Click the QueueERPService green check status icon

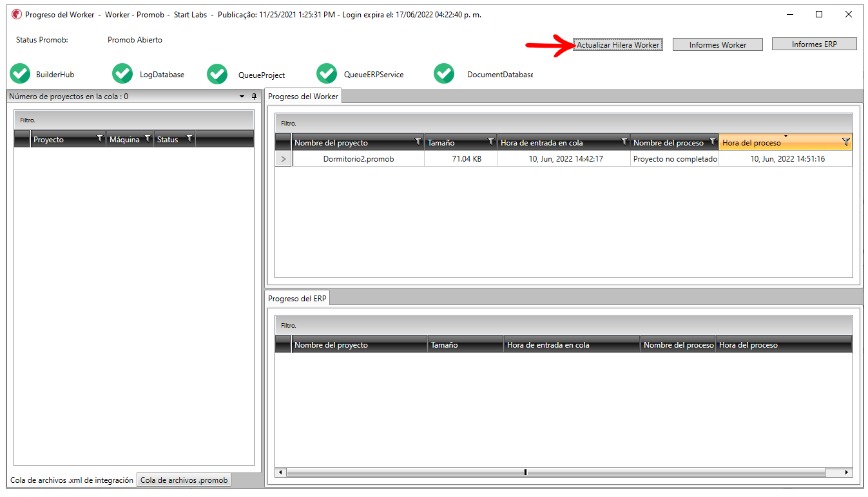(x=327, y=74)
